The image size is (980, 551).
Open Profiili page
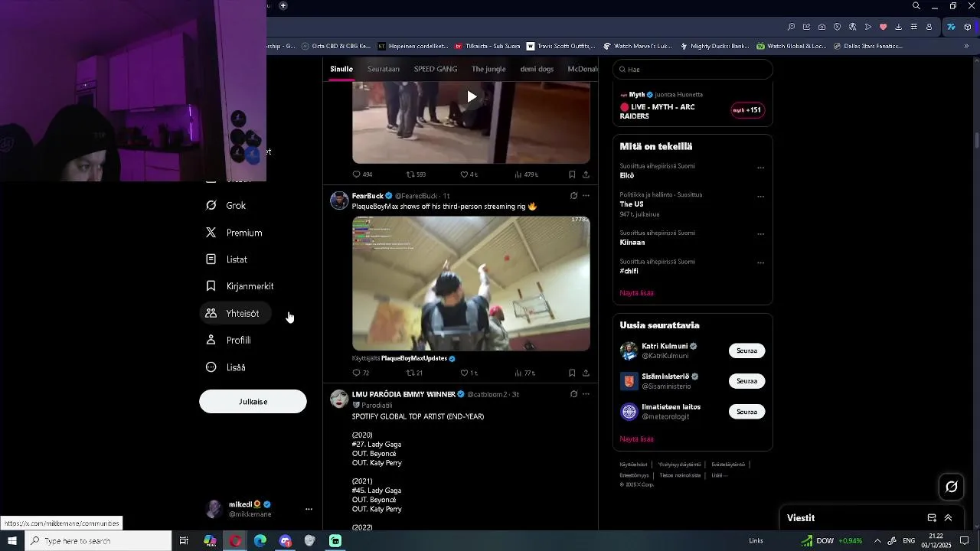click(228, 340)
